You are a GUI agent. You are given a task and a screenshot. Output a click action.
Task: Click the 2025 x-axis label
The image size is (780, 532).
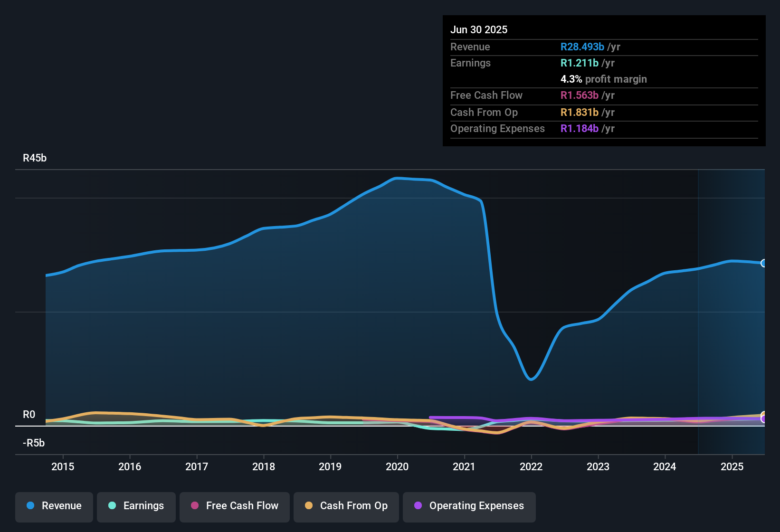(x=732, y=467)
